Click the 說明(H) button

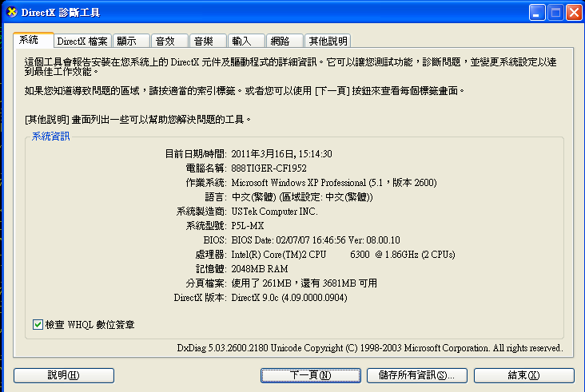pos(64,375)
